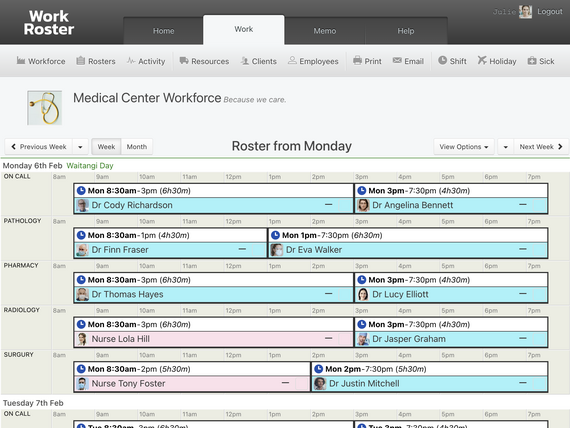570x428 pixels.
Task: Open Dr Jasper Graham's shift entry
Action: (x=451, y=332)
